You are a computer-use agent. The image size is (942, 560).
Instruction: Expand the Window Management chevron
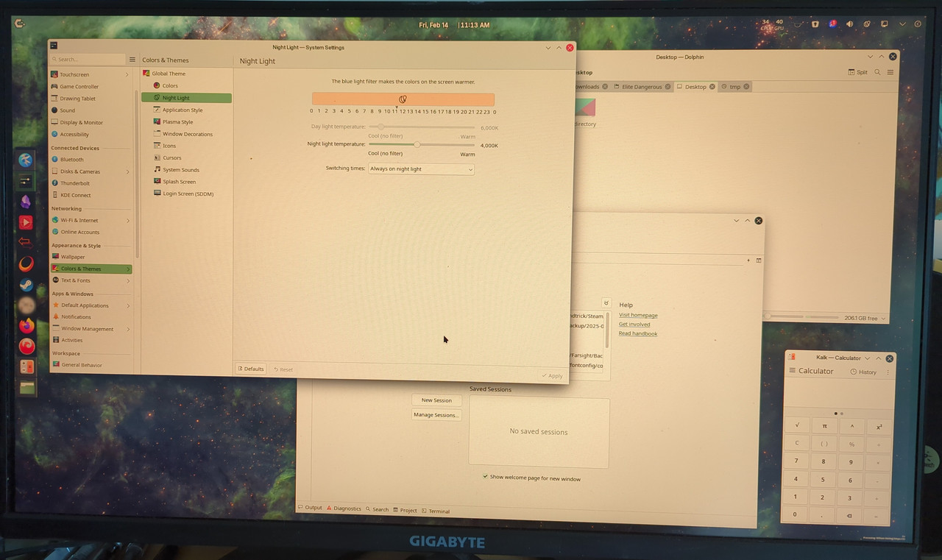coord(128,329)
